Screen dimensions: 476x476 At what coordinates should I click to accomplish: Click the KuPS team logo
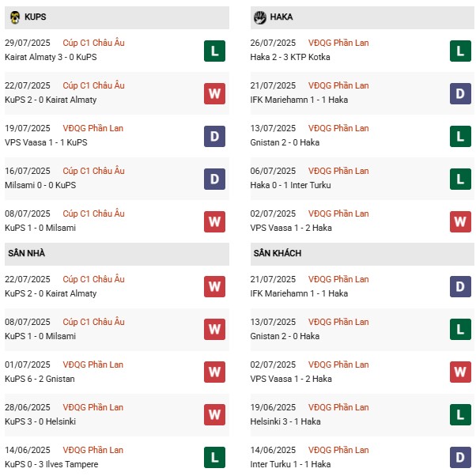coord(15,17)
